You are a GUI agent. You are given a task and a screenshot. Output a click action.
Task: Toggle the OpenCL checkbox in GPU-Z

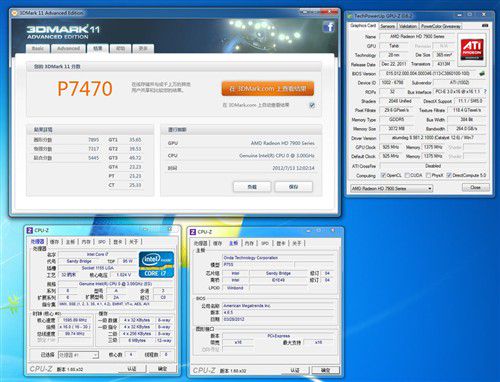tap(383, 175)
